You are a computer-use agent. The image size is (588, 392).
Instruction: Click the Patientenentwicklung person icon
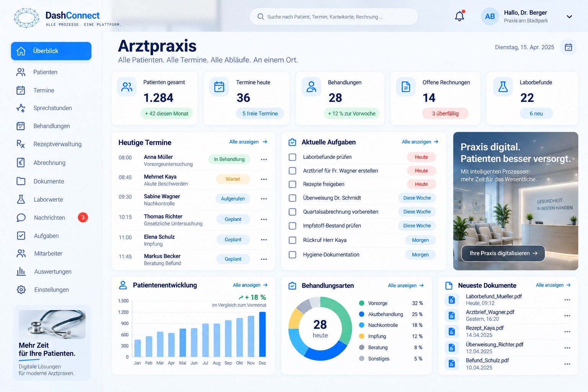[123, 285]
